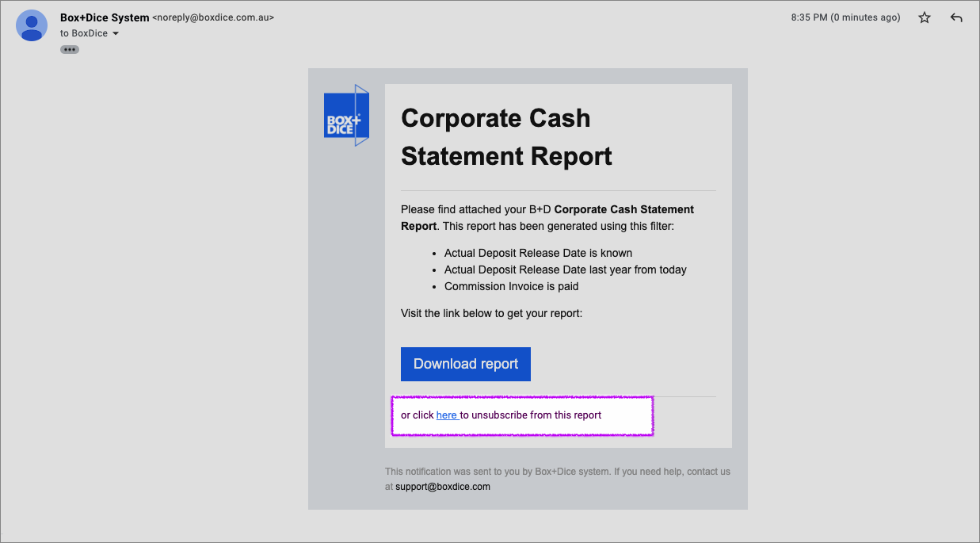Viewport: 980px width, 543px height.
Task: Expand recipient details arrow next to BoxDice
Action: click(x=116, y=33)
